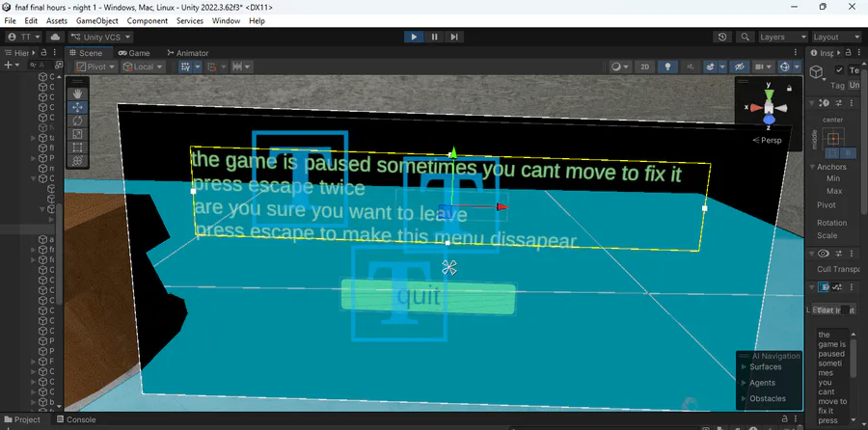This screenshot has width=868, height=430.
Task: Select the Move tool
Action: coord(77,107)
